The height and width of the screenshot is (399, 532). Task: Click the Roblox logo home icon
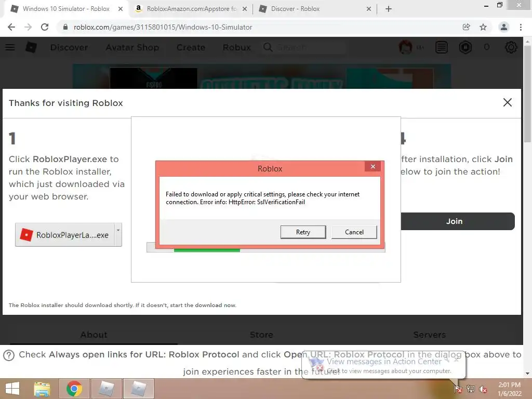click(31, 47)
